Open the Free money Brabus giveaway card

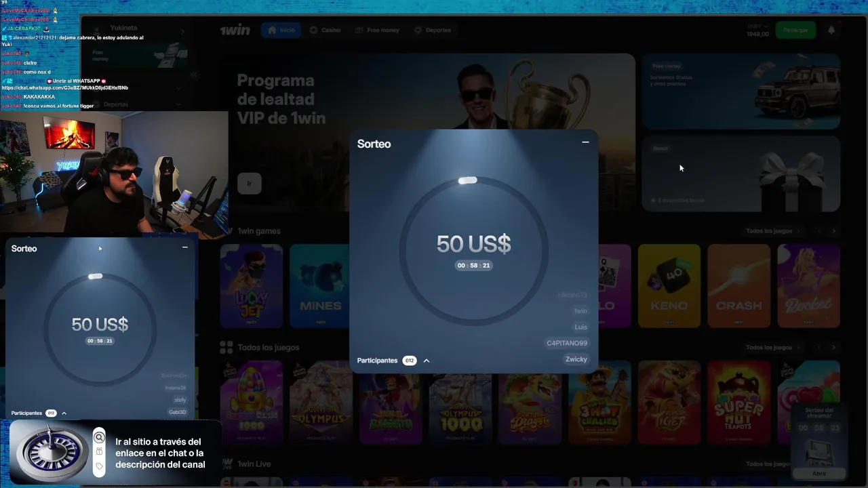pyautogui.click(x=741, y=91)
